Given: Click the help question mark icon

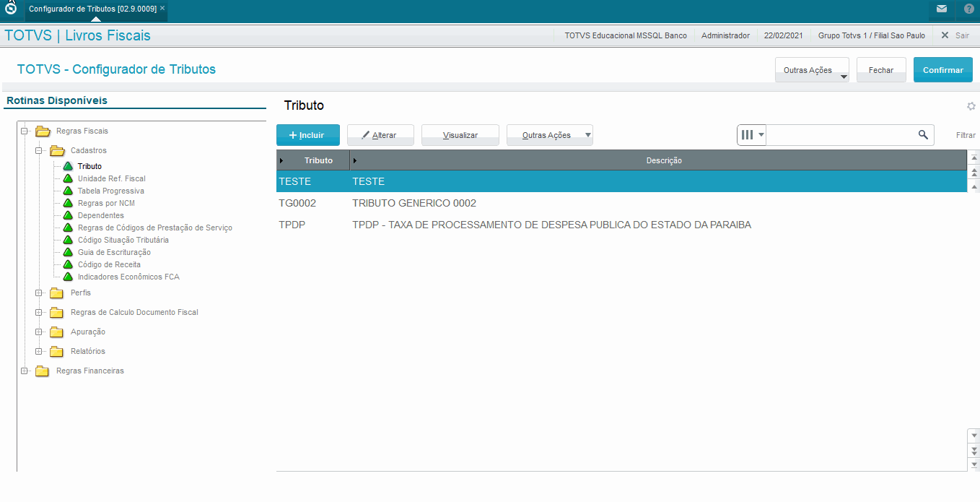Looking at the screenshot, I should [968, 9].
